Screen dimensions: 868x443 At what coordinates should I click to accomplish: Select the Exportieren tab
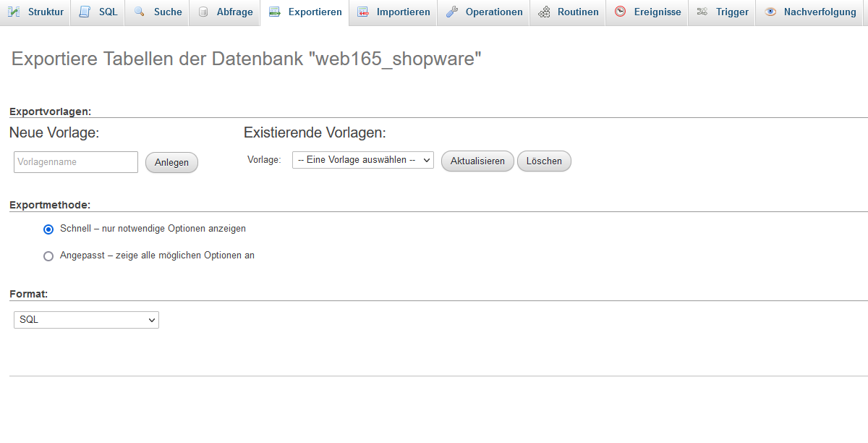tap(305, 12)
